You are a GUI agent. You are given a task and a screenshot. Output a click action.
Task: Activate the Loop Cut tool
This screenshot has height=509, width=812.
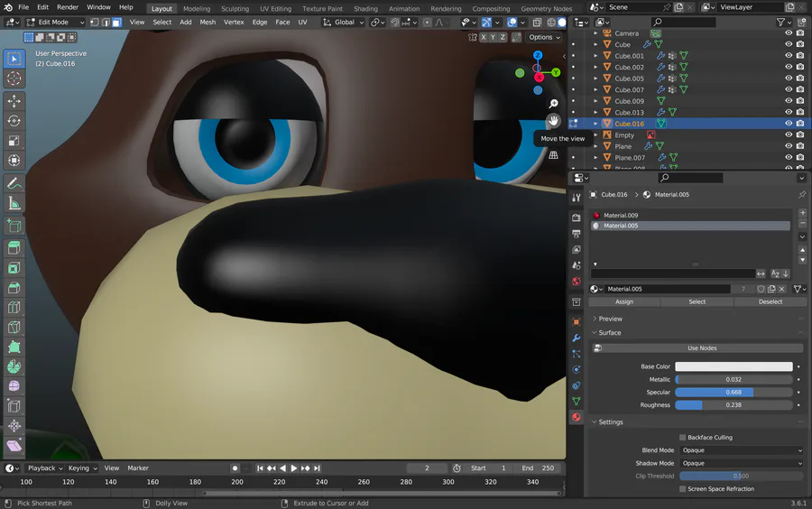14,307
